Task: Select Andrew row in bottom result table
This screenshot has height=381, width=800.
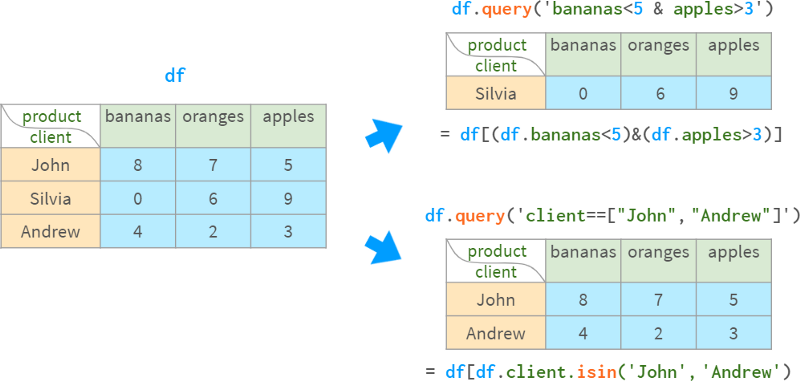Action: pos(609,333)
